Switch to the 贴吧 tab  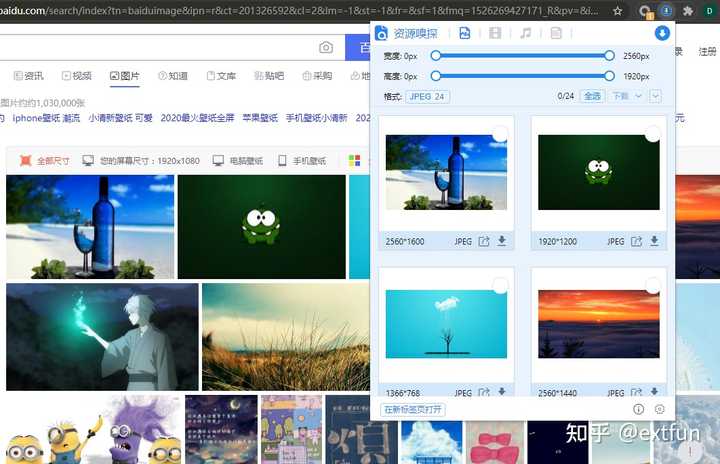coord(269,76)
